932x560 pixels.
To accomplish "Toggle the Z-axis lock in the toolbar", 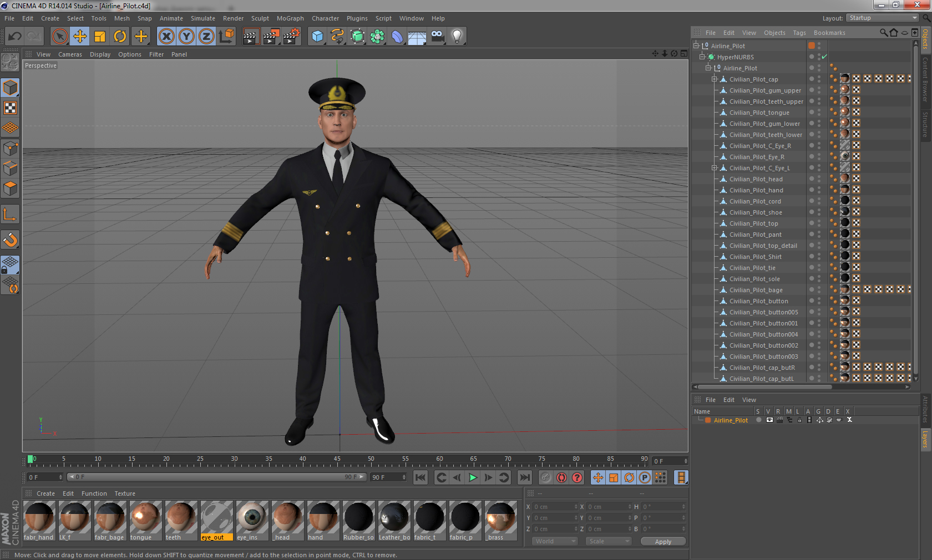I will tap(206, 36).
